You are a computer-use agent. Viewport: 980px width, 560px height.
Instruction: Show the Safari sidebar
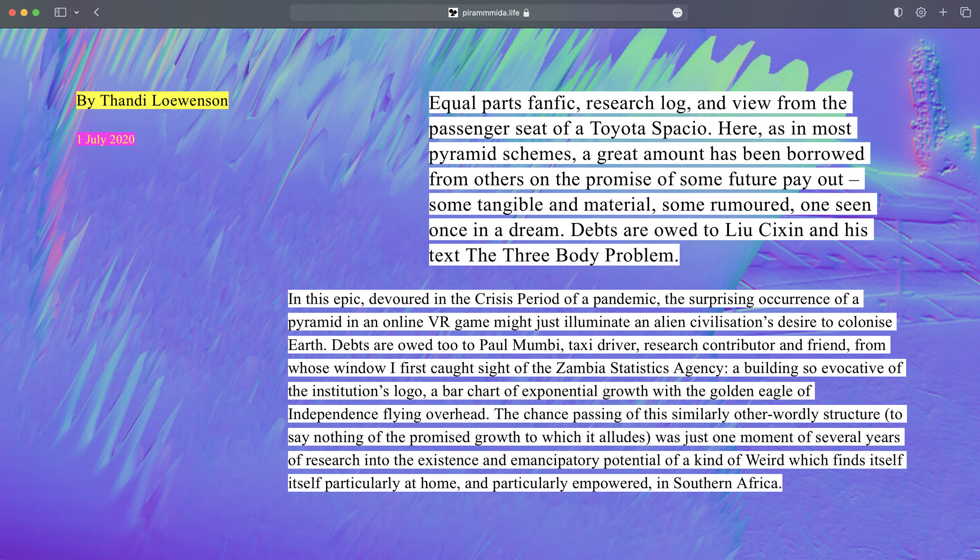pos(60,12)
